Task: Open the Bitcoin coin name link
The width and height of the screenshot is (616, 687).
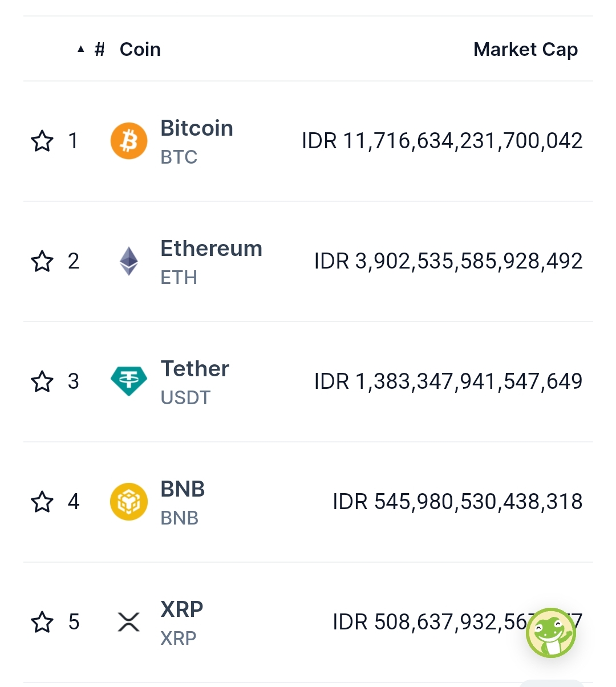Action: click(x=197, y=128)
